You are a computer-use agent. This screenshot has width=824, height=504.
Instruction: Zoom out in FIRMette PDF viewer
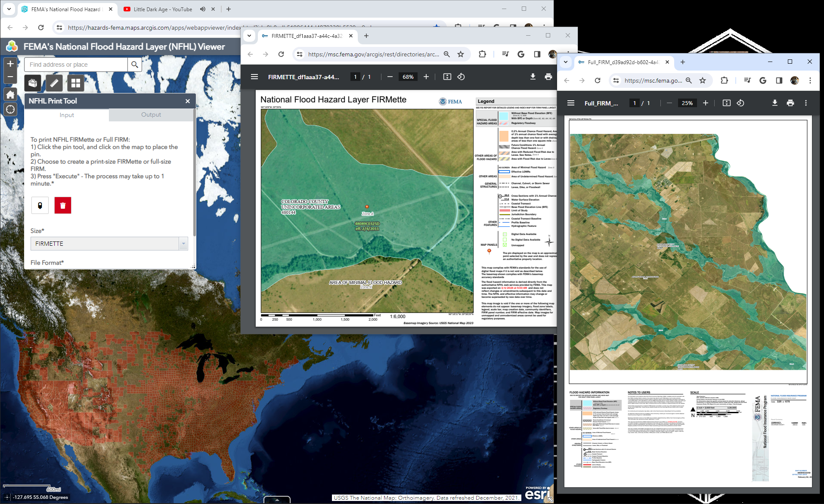click(390, 77)
